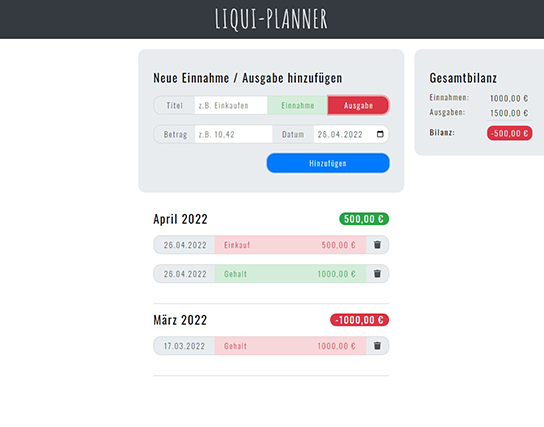544x427 pixels.
Task: Open the calendar picker icon in Datum field
Action: (380, 134)
